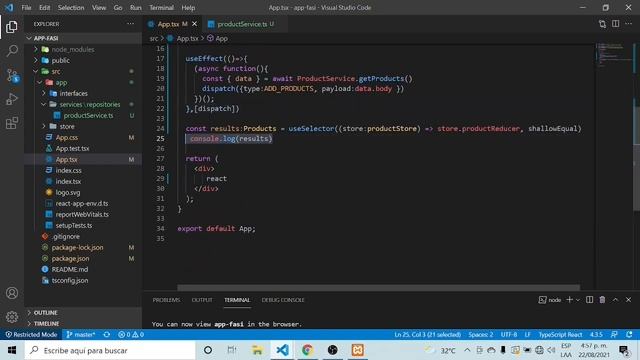Open File Explorer from the taskbar

pos(257,350)
